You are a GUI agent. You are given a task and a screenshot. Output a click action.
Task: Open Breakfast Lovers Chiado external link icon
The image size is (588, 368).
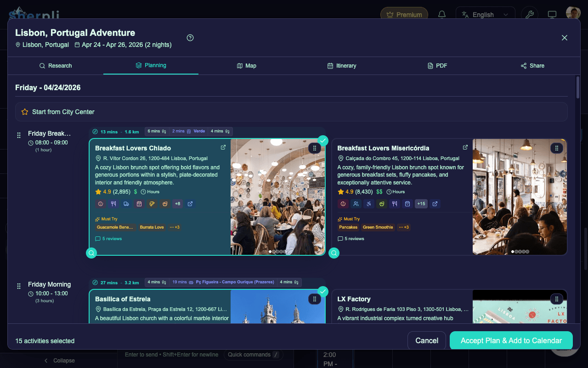pos(223,148)
